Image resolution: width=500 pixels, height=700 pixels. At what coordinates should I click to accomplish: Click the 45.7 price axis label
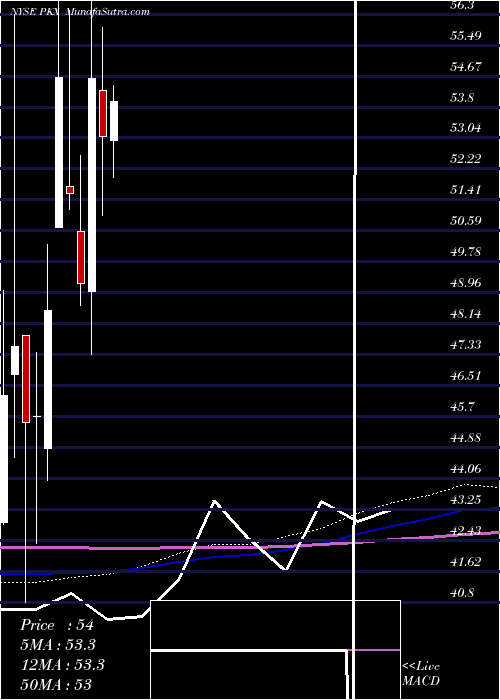pyautogui.click(x=462, y=407)
